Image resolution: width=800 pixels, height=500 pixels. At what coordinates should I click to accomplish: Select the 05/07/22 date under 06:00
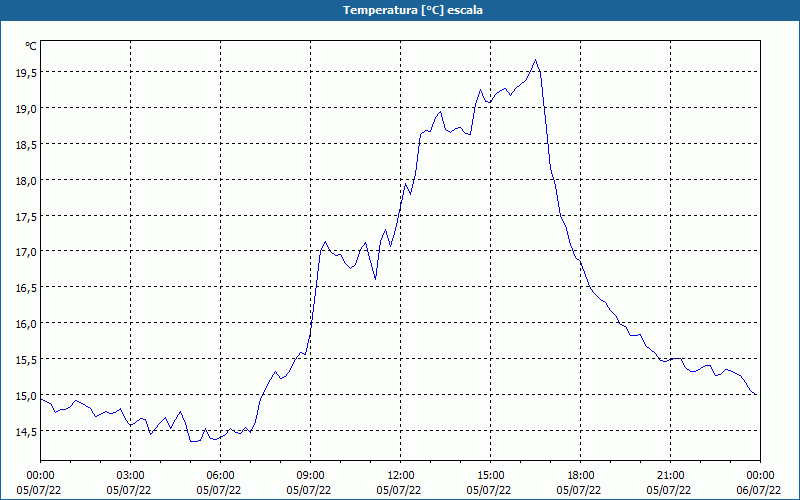pyautogui.click(x=220, y=490)
